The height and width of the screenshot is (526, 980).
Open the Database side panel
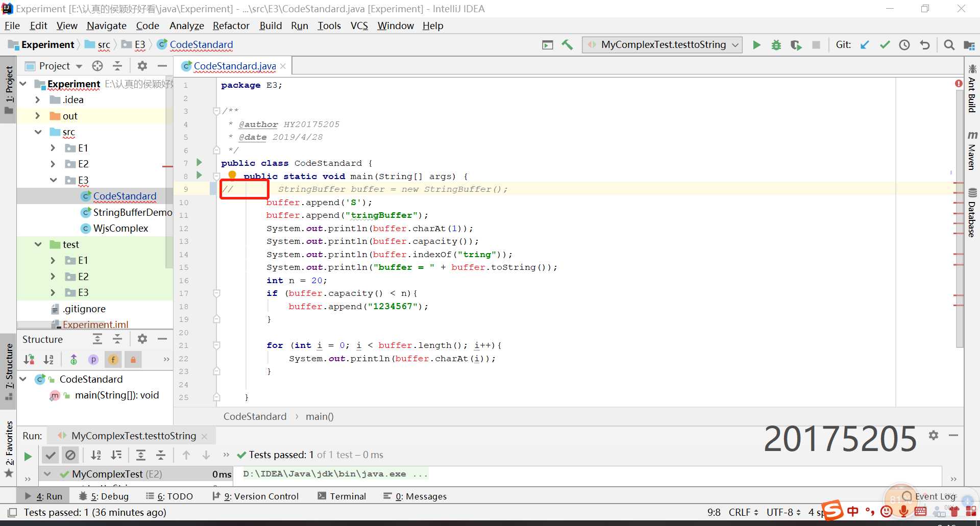point(972,213)
